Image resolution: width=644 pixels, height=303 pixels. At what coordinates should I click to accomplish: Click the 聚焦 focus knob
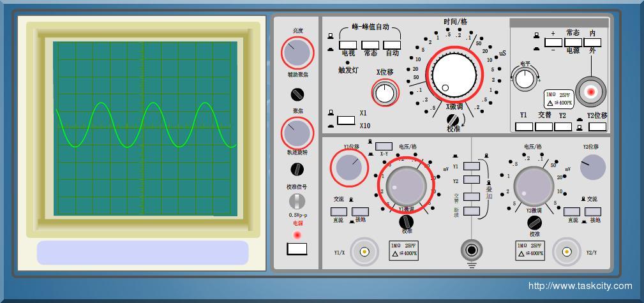click(x=297, y=133)
